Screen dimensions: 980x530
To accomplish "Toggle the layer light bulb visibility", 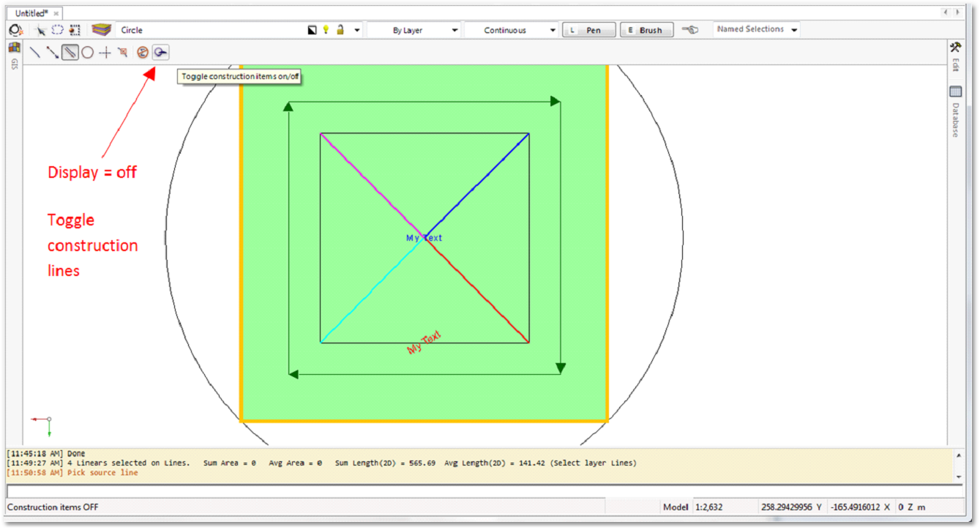I will (x=326, y=30).
